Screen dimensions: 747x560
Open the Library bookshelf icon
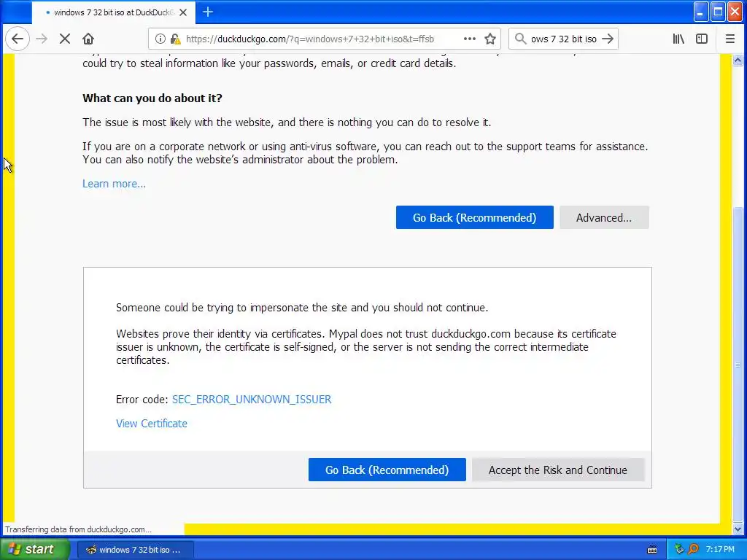tap(678, 39)
